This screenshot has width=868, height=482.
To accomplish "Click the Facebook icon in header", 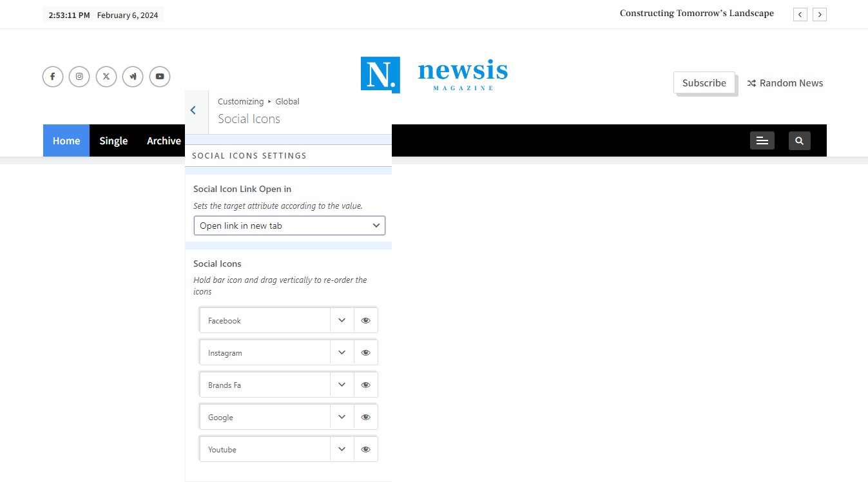I will [x=53, y=77].
